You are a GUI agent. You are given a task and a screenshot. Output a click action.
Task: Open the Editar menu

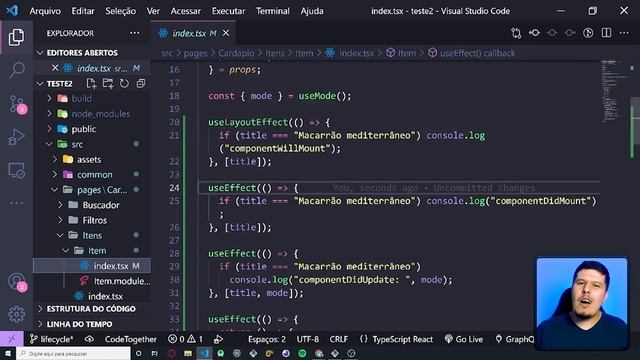(83, 11)
